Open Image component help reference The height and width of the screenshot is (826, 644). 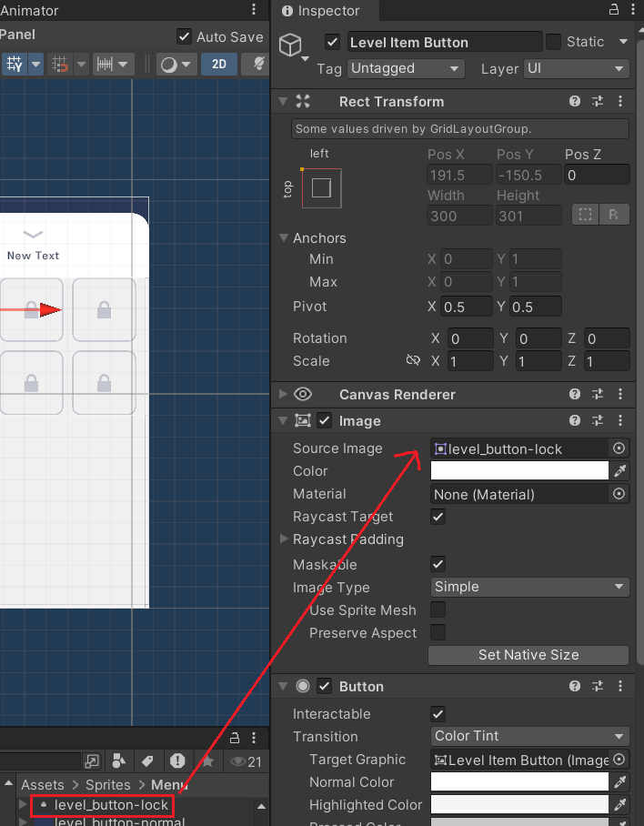[x=575, y=420]
